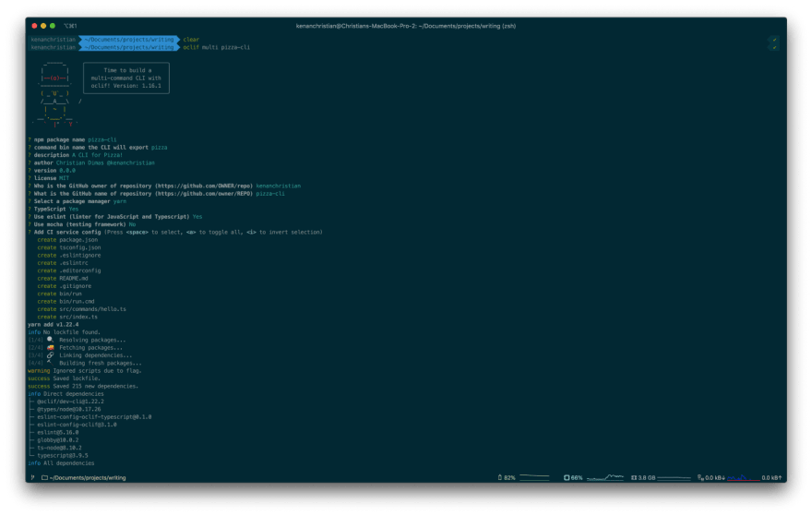Click the 'info All dependencies' line
This screenshot has width=812, height=516.
[x=61, y=463]
